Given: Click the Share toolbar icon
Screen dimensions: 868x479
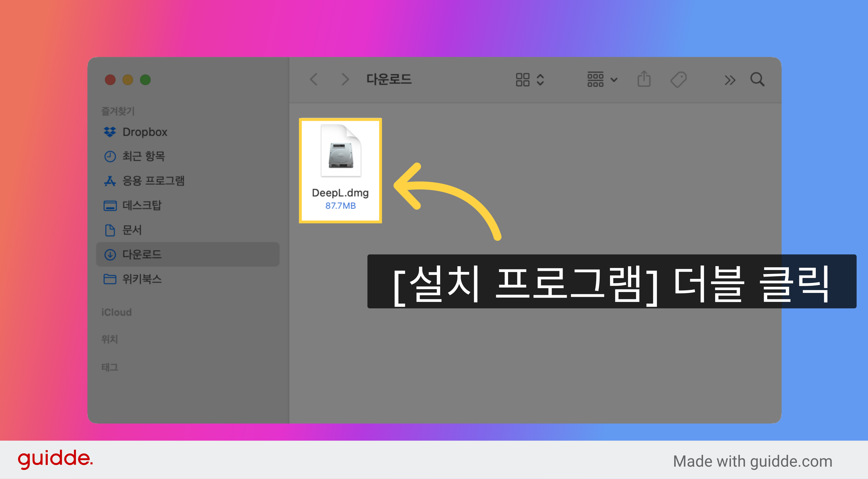Looking at the screenshot, I should coord(644,79).
